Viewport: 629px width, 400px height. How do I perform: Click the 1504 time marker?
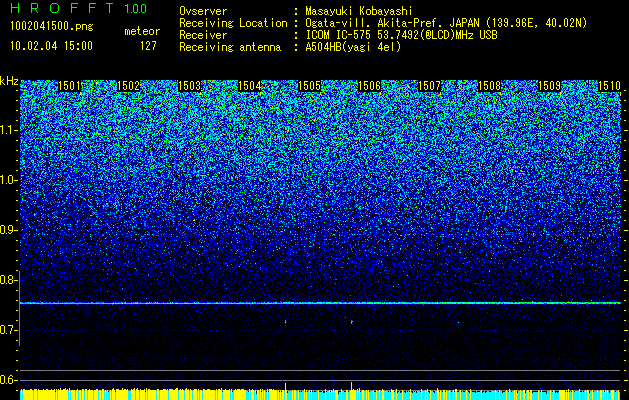tap(250, 86)
